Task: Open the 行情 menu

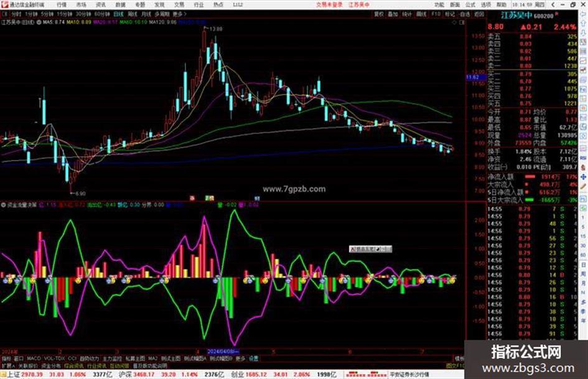Action: (62, 5)
